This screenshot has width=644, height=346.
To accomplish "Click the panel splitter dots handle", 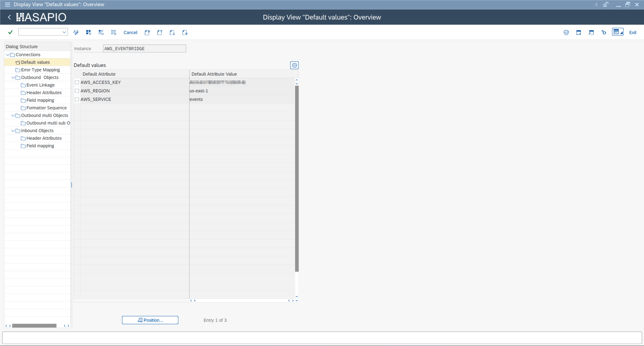I will point(71,185).
